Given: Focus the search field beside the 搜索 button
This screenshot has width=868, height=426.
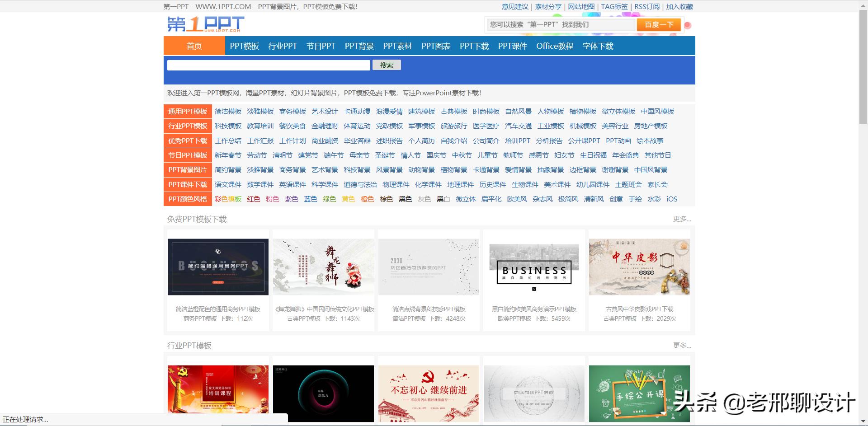Looking at the screenshot, I should tap(269, 65).
